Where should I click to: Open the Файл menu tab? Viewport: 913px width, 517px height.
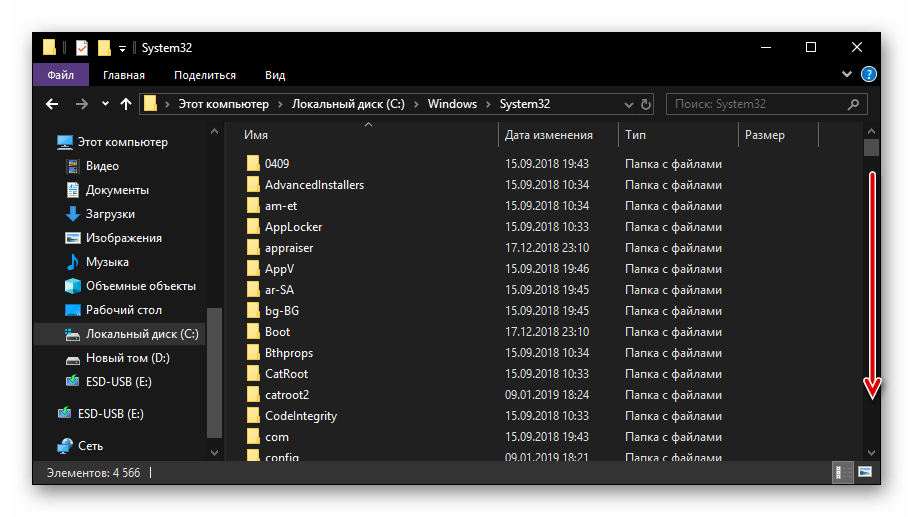(60, 75)
